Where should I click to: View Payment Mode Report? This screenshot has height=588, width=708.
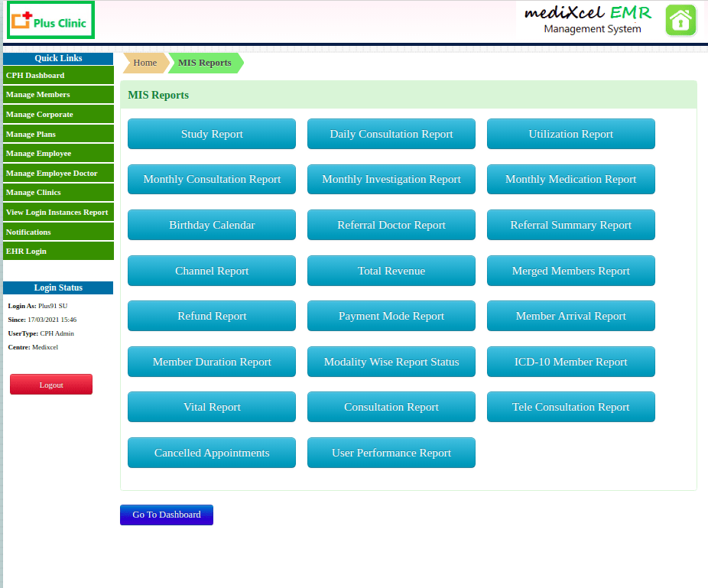tap(391, 316)
